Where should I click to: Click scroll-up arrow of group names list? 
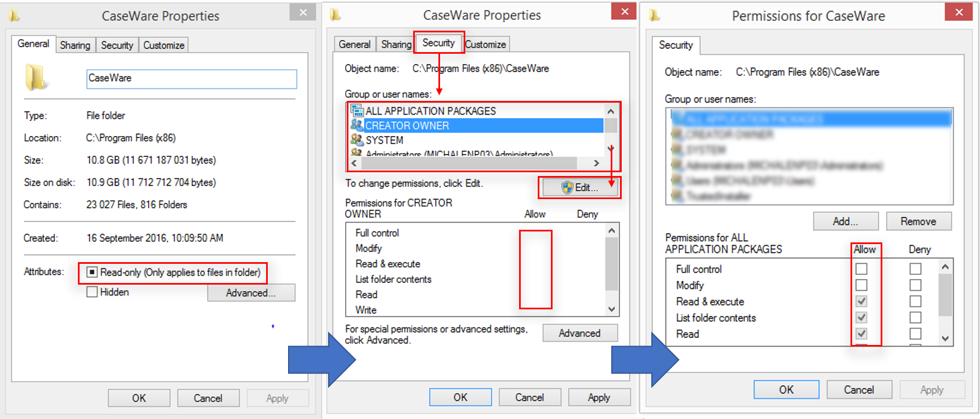pyautogui.click(x=611, y=111)
